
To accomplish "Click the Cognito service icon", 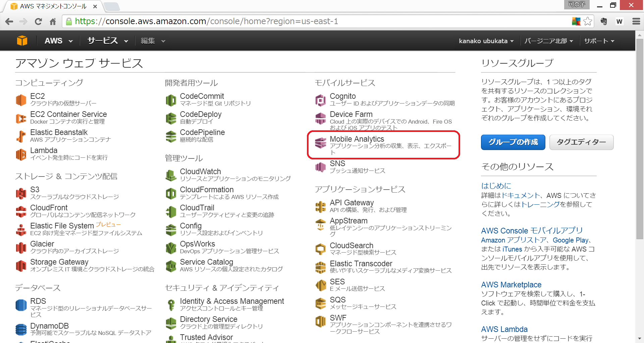I will [320, 100].
